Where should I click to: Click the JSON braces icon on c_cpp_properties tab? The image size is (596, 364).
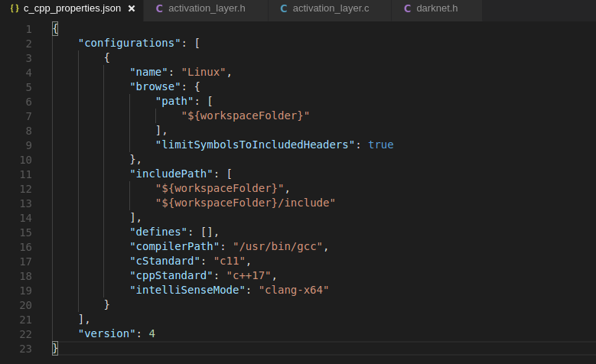[15, 8]
